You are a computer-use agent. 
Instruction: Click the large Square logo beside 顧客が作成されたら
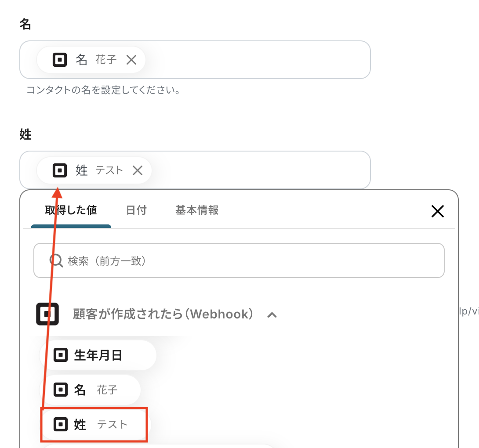[x=47, y=314]
